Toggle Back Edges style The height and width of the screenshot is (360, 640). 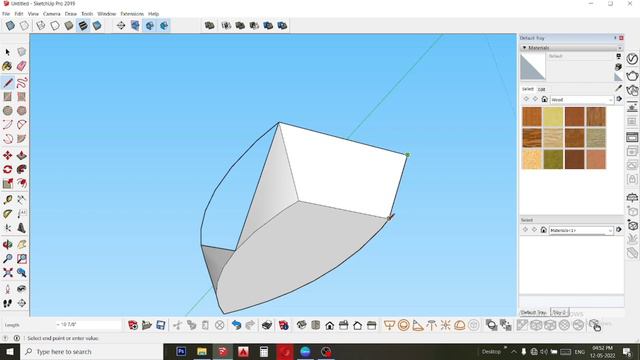coord(24,26)
